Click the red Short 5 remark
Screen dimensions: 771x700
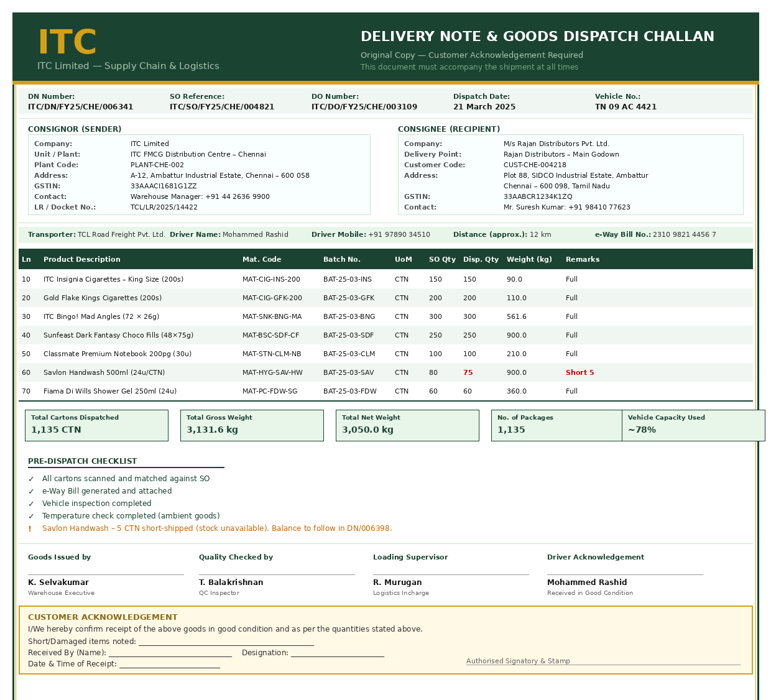tap(579, 372)
